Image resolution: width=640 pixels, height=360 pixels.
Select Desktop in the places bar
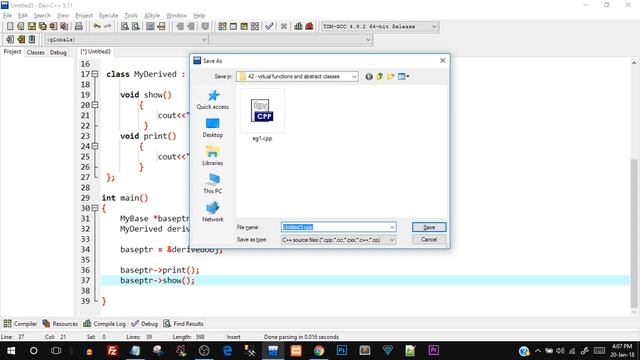pyautogui.click(x=213, y=128)
